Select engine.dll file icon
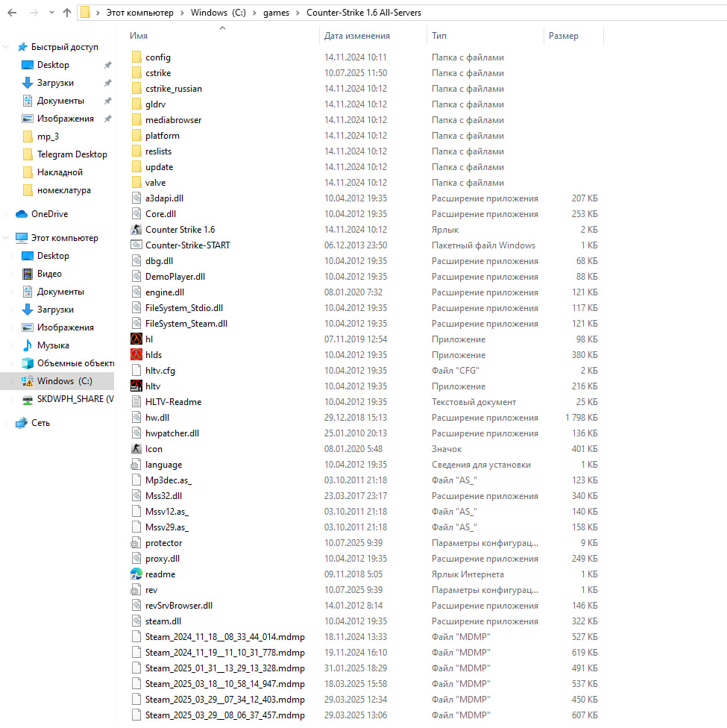This screenshot has height=728, width=727. [x=136, y=292]
